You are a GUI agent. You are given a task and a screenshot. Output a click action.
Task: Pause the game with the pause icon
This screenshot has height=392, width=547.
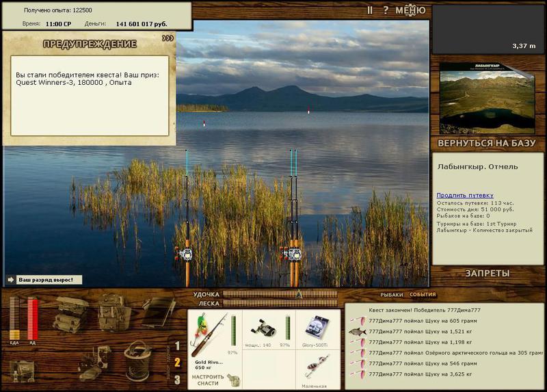click(x=370, y=10)
